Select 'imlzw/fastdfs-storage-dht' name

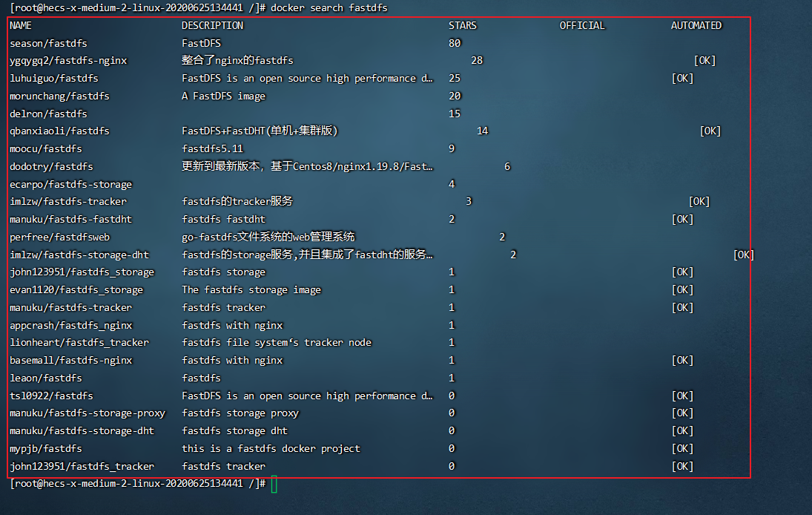(x=79, y=255)
